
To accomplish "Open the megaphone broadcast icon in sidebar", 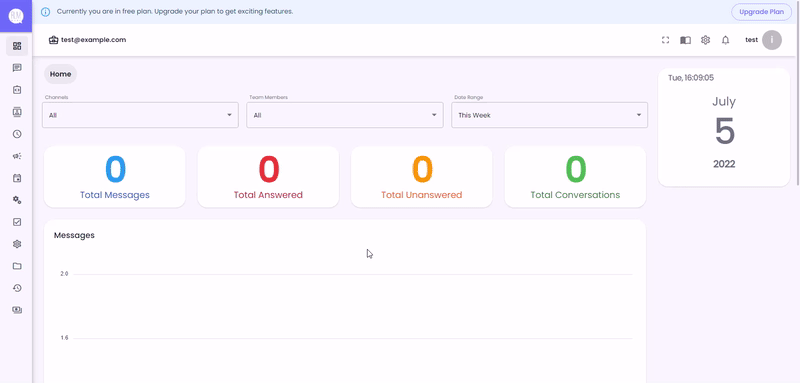I will tap(17, 156).
